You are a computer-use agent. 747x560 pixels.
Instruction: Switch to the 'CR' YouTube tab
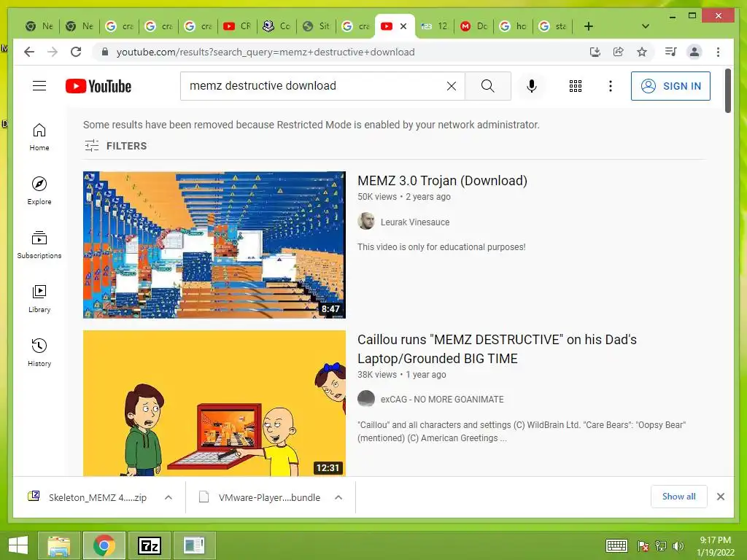click(237, 26)
